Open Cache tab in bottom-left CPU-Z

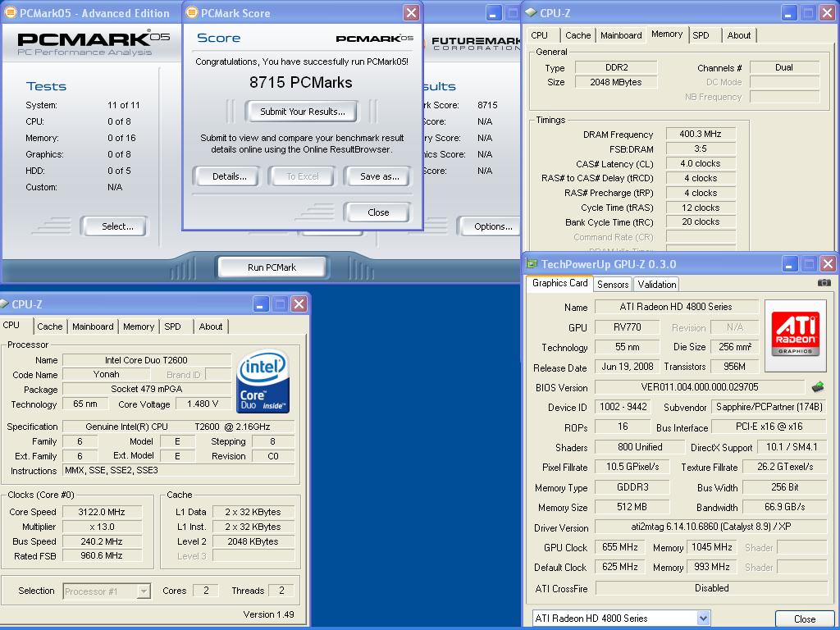click(x=50, y=326)
